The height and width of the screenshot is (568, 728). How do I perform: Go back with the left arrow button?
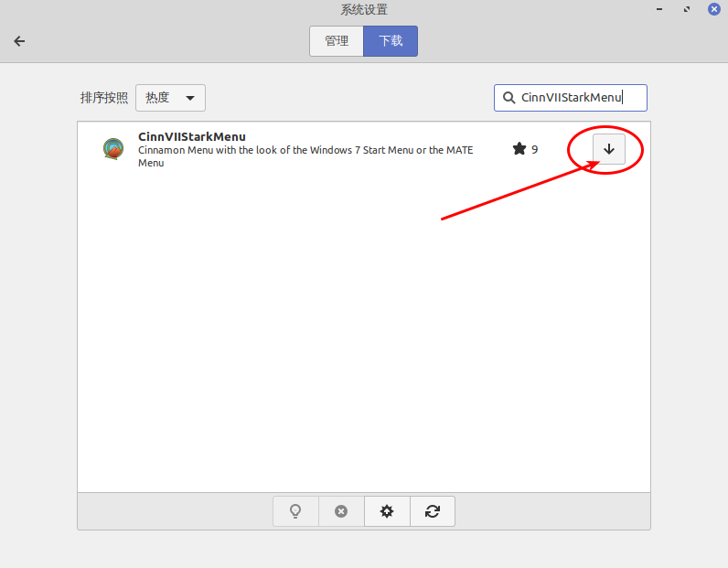19,41
